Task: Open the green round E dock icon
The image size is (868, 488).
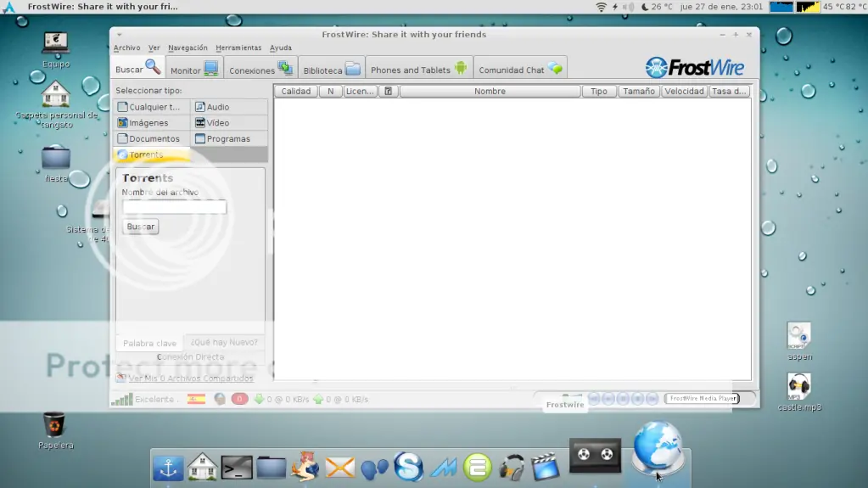Action: tap(477, 468)
